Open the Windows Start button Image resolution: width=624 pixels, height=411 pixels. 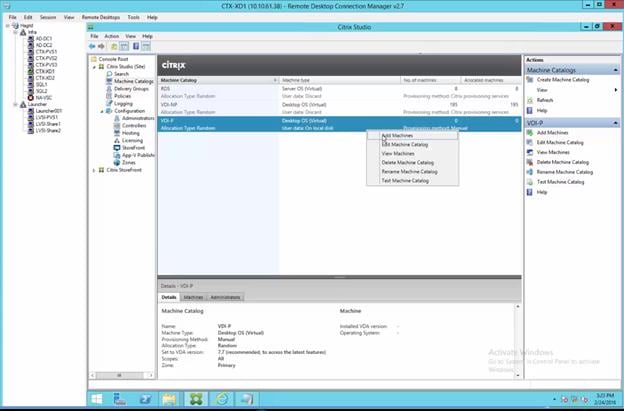coord(96,399)
